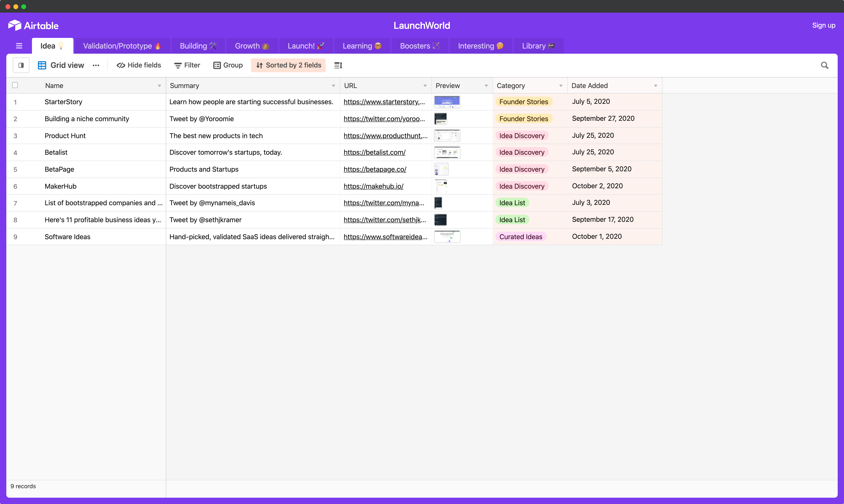
Task: Click the Founder Stories tag for StarterStory
Action: pos(524,102)
